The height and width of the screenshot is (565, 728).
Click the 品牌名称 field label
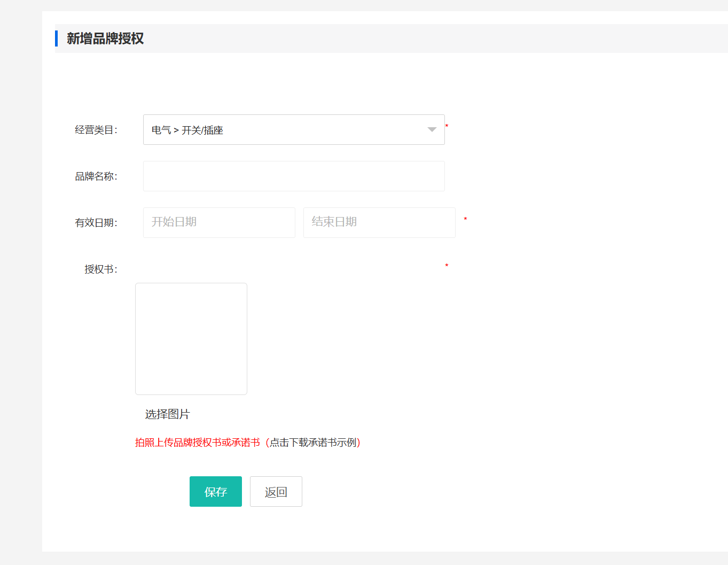(x=96, y=176)
